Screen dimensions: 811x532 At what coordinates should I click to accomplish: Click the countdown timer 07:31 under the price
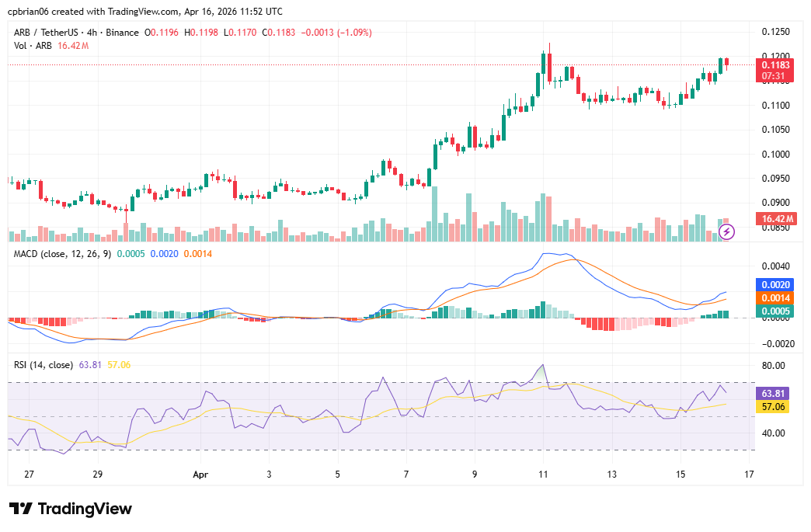(776, 76)
